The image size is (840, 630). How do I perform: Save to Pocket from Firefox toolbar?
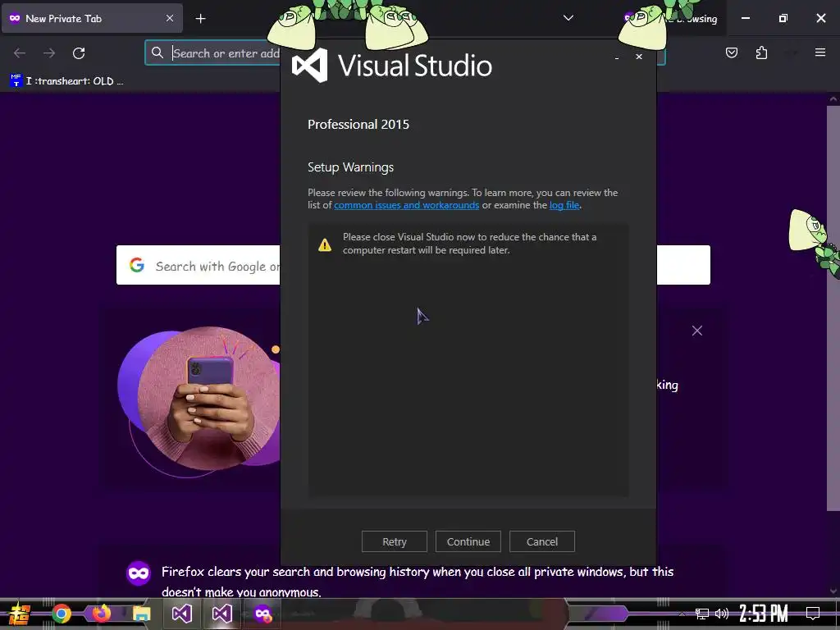(732, 52)
